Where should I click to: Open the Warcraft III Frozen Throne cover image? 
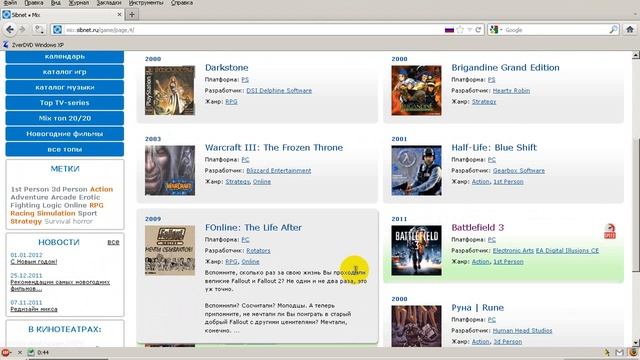tap(170, 170)
